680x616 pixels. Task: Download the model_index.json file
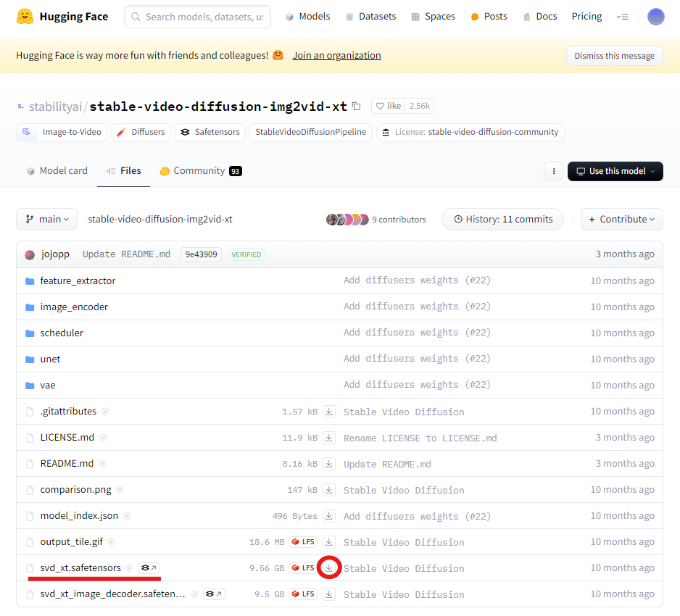pyautogui.click(x=329, y=516)
